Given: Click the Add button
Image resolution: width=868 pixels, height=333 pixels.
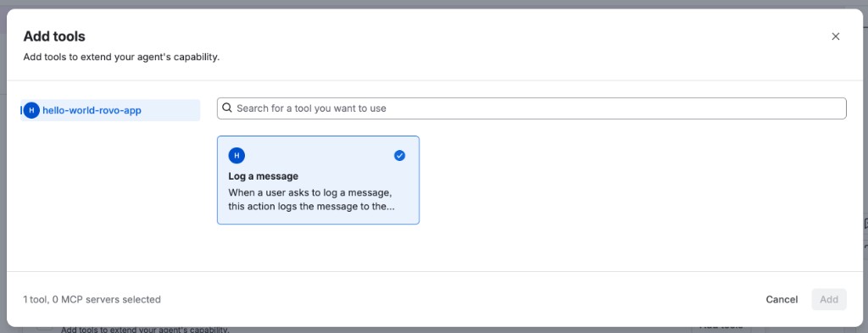Looking at the screenshot, I should click(x=829, y=299).
